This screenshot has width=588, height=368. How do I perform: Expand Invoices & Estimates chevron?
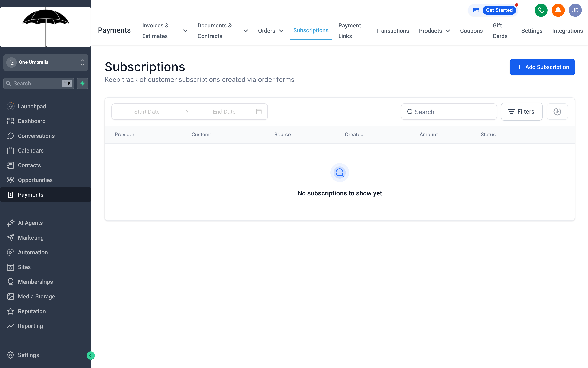click(185, 31)
